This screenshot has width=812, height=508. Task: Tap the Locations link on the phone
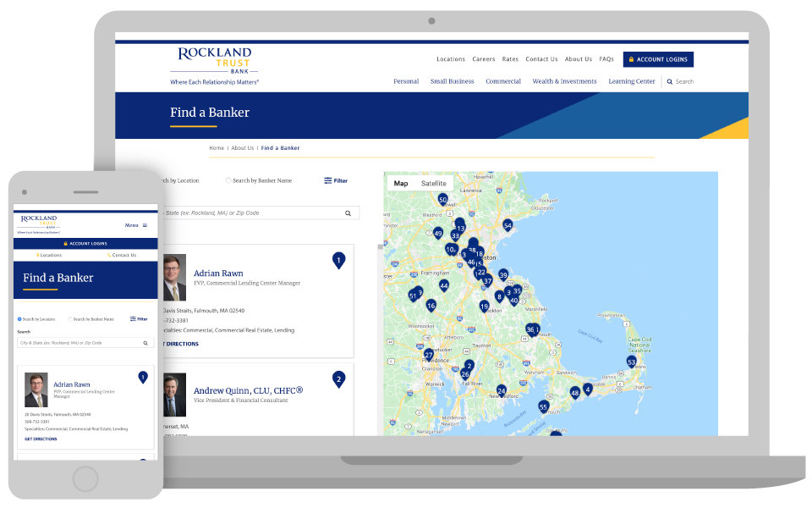(x=49, y=255)
